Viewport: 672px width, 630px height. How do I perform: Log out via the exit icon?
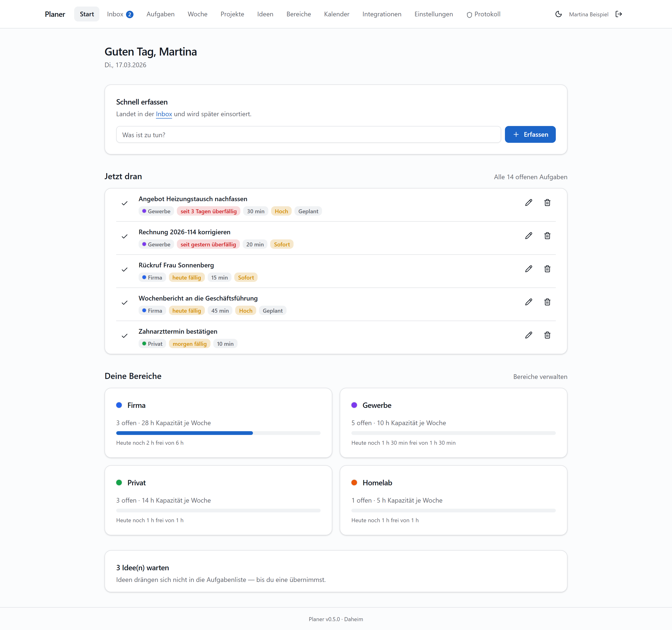point(619,14)
